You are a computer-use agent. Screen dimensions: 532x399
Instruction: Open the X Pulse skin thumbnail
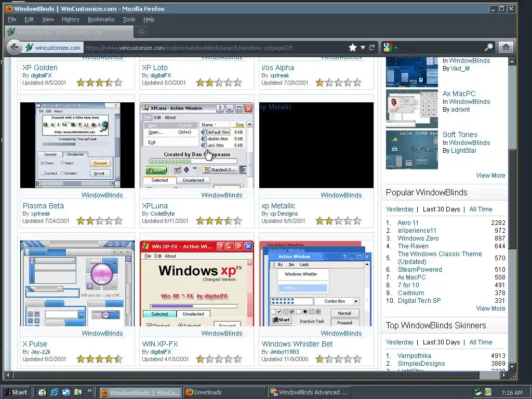pos(77,283)
